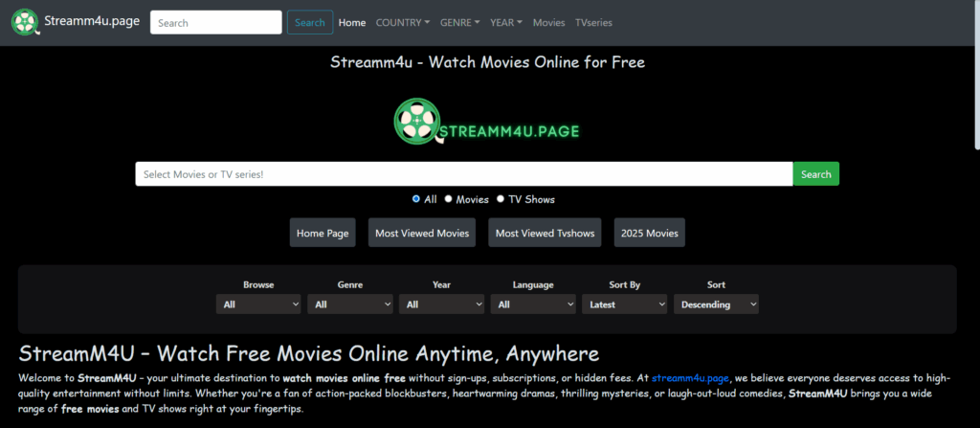Open the Descending sort order dropdown
This screenshot has width=980, height=428.
(x=716, y=304)
